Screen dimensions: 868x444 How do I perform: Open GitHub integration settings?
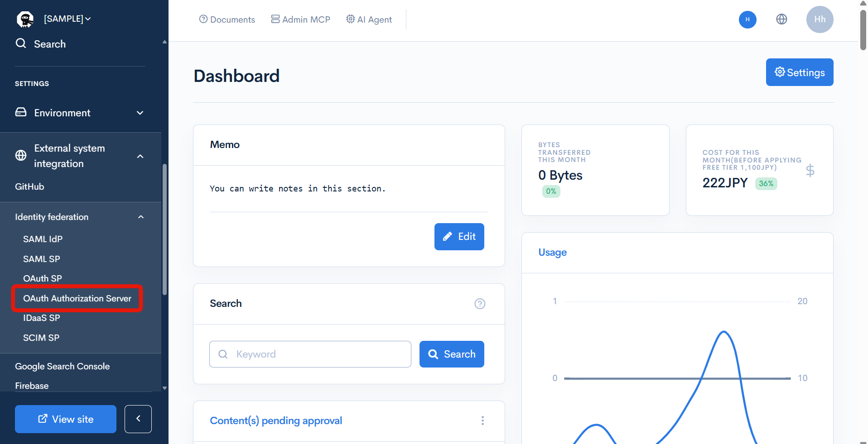click(29, 186)
